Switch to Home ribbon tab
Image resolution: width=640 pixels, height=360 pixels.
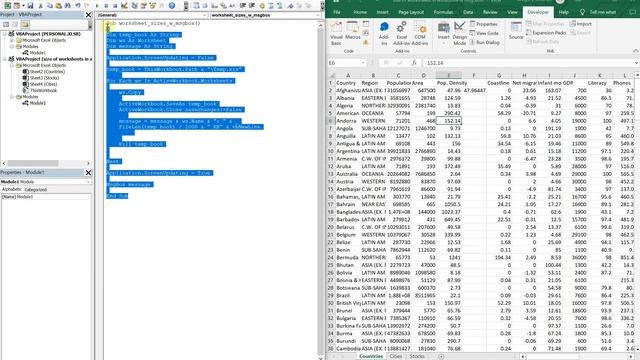pyautogui.click(x=360, y=12)
